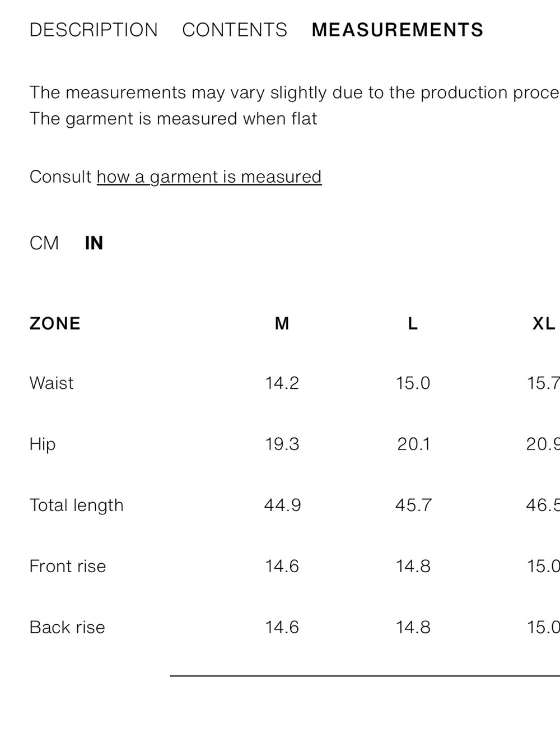
Task: Click the ZONE column header
Action: pyautogui.click(x=55, y=323)
